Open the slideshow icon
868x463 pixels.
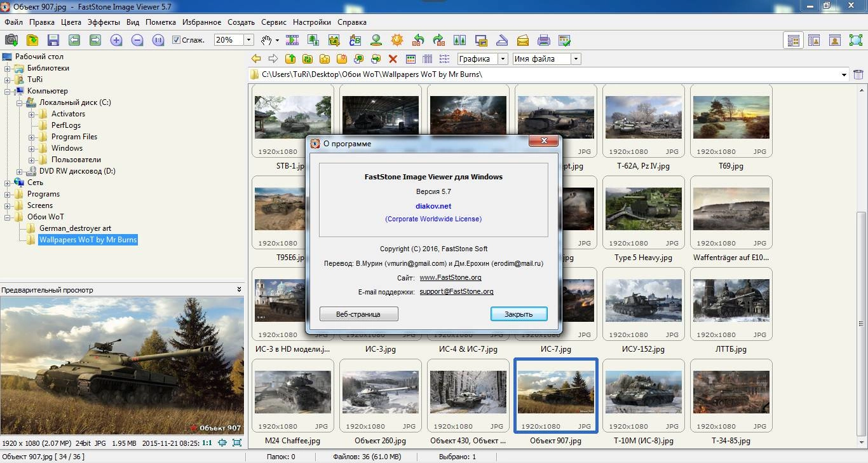coord(292,40)
